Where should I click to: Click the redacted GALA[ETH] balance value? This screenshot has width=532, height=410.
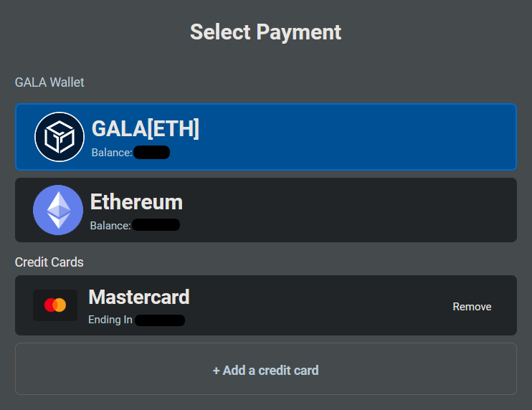152,152
